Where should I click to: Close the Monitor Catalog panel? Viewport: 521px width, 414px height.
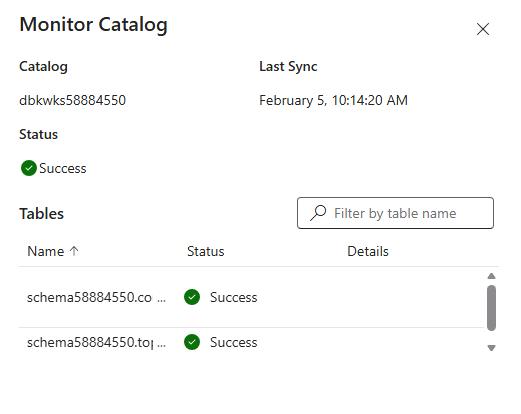(x=483, y=29)
